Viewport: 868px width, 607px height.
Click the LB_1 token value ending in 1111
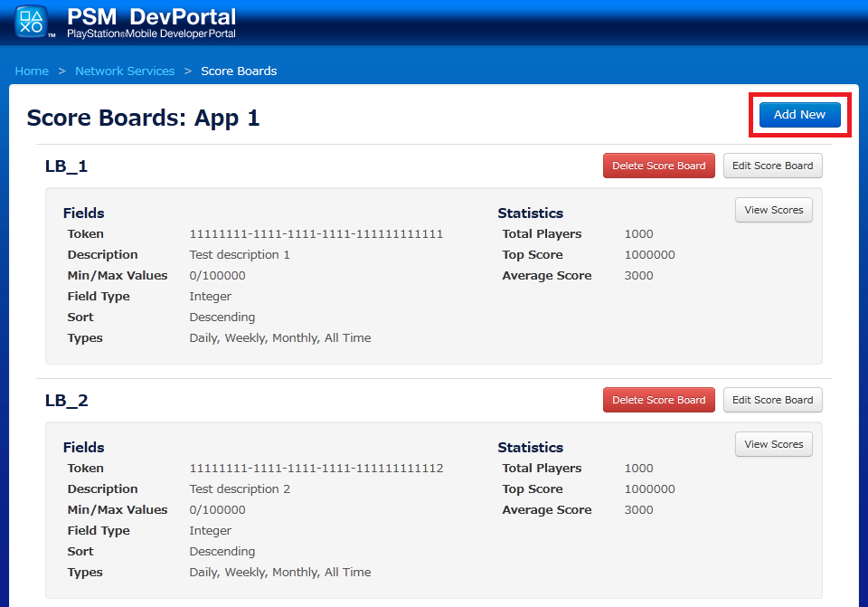pos(316,233)
